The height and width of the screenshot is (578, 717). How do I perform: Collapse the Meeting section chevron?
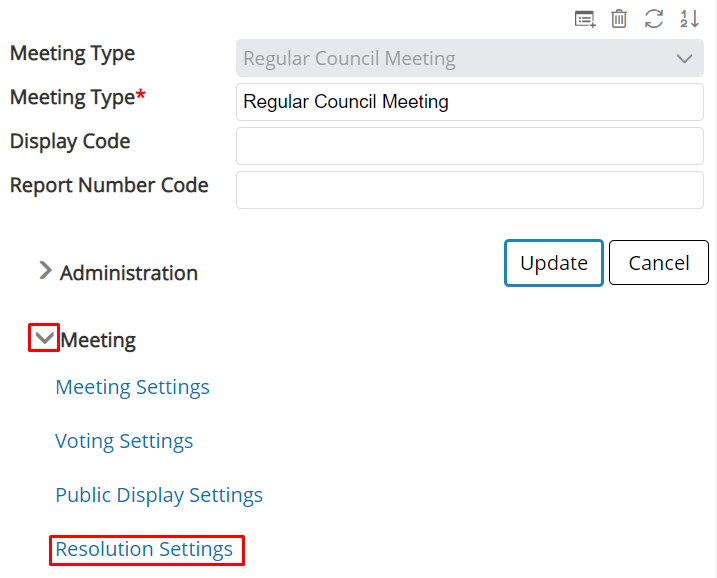44,338
